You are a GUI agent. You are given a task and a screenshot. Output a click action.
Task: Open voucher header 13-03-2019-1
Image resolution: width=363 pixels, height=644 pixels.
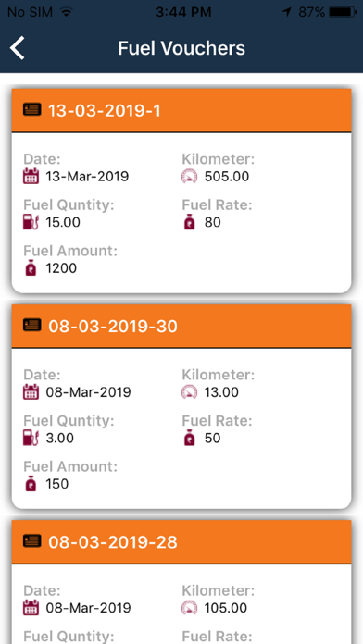pos(181,110)
